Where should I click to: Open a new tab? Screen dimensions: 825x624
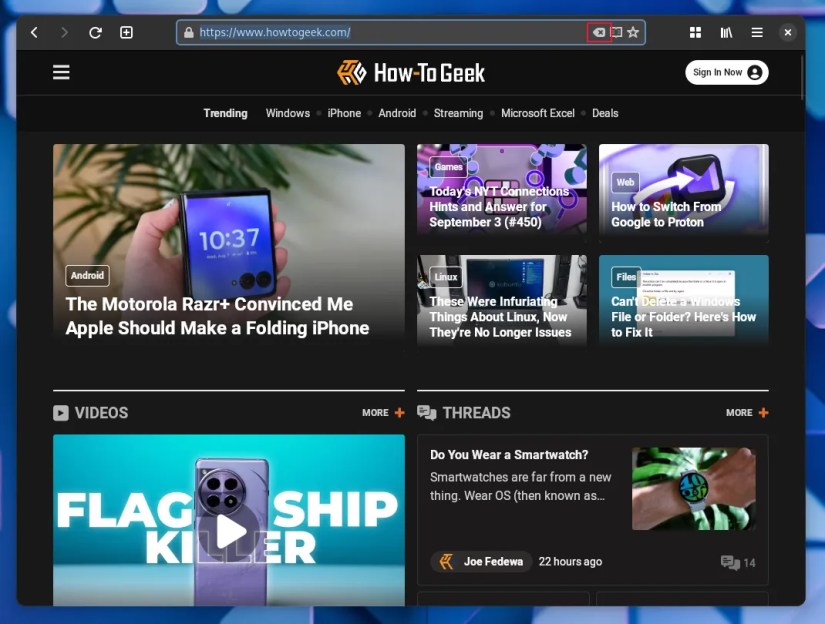(126, 33)
